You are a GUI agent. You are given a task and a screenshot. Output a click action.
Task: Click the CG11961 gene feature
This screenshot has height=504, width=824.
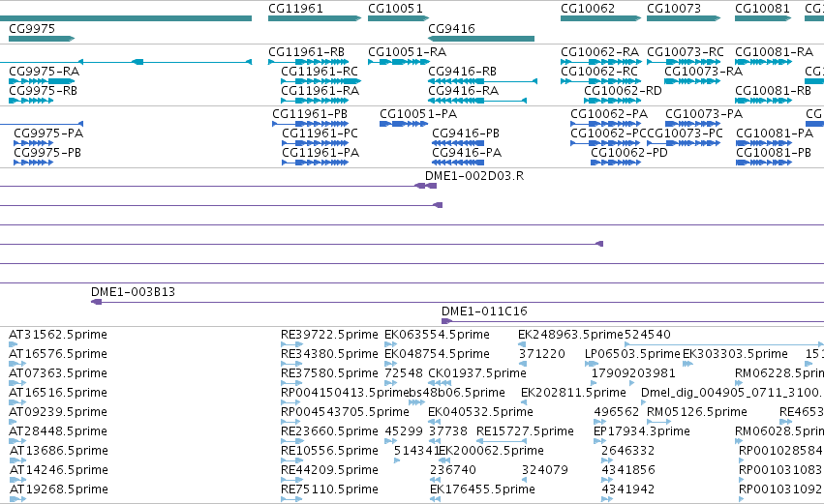point(315,18)
